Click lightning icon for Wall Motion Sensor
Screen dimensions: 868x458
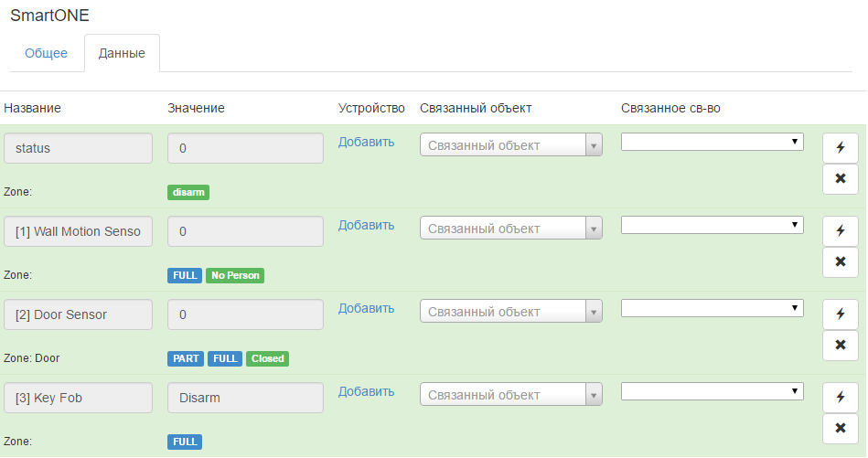tap(840, 230)
